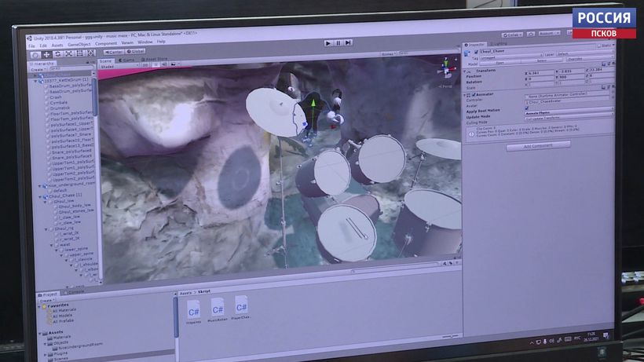Collapse the Ghoul_Chase (1) hierarchy item

41,197
